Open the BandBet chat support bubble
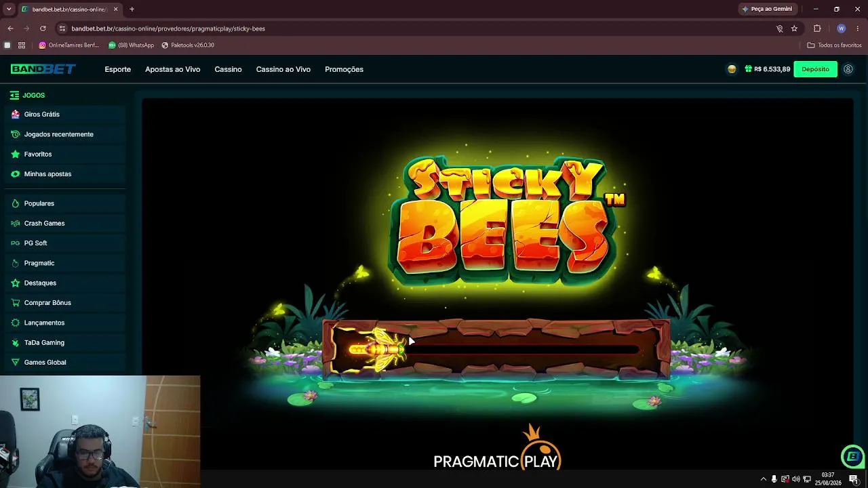The width and height of the screenshot is (868, 488). [x=852, y=457]
